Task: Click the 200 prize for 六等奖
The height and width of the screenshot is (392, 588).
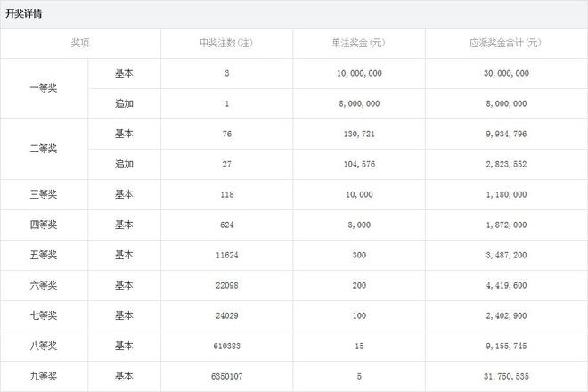Action: 359,286
